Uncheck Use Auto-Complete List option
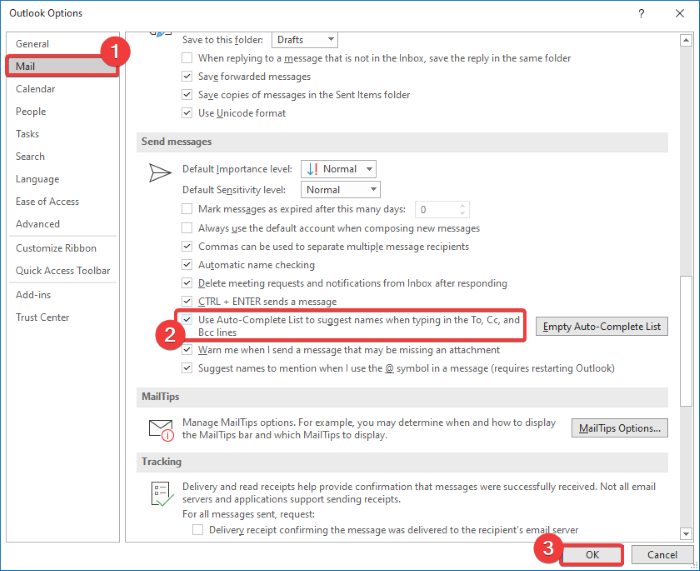This screenshot has height=571, width=700. [x=187, y=319]
